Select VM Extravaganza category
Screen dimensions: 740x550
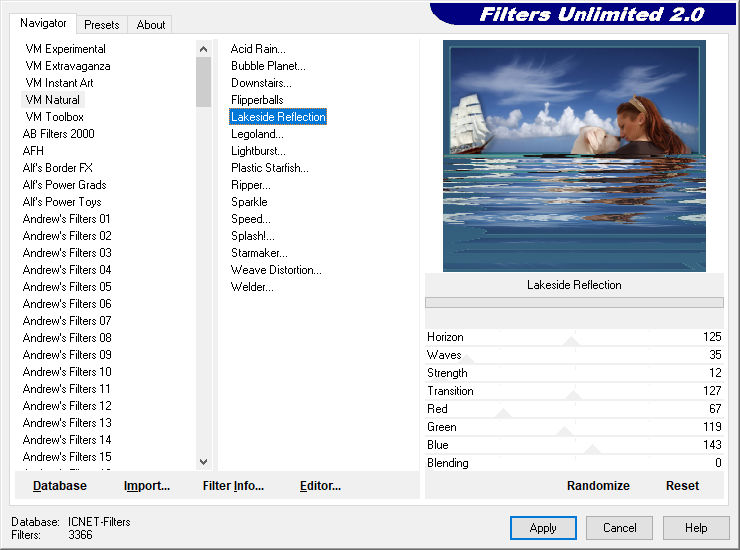(68, 66)
